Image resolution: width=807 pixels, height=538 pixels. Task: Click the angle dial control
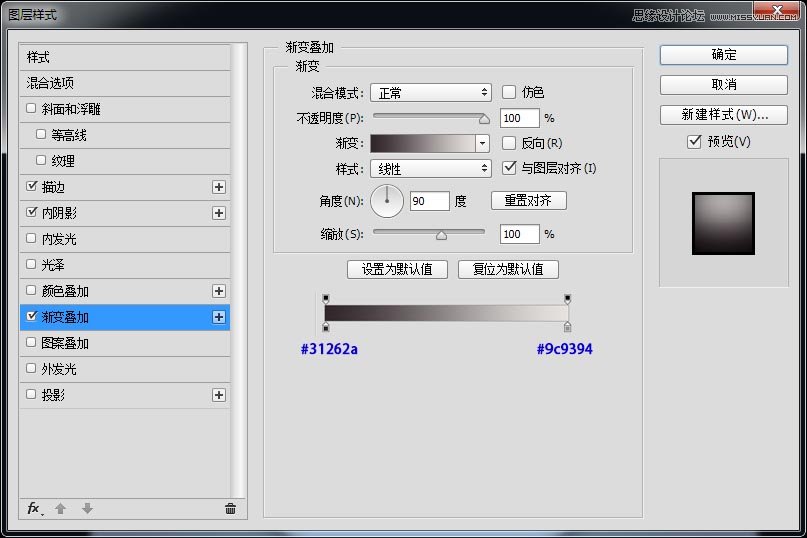(x=387, y=201)
